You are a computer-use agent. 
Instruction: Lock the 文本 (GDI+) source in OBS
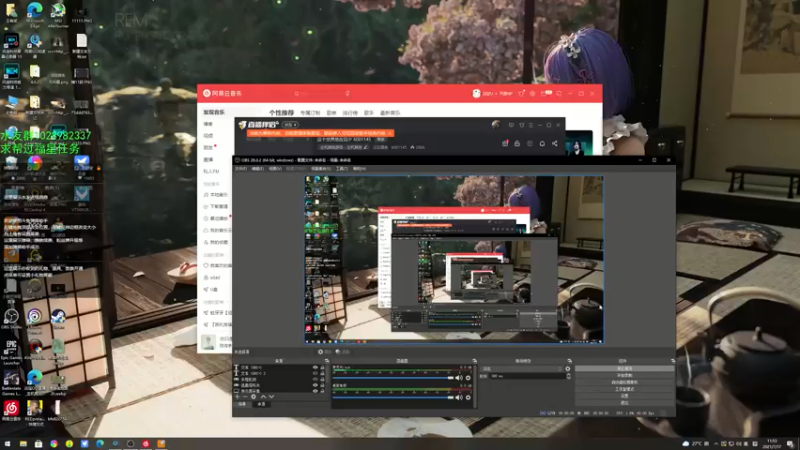coord(322,367)
